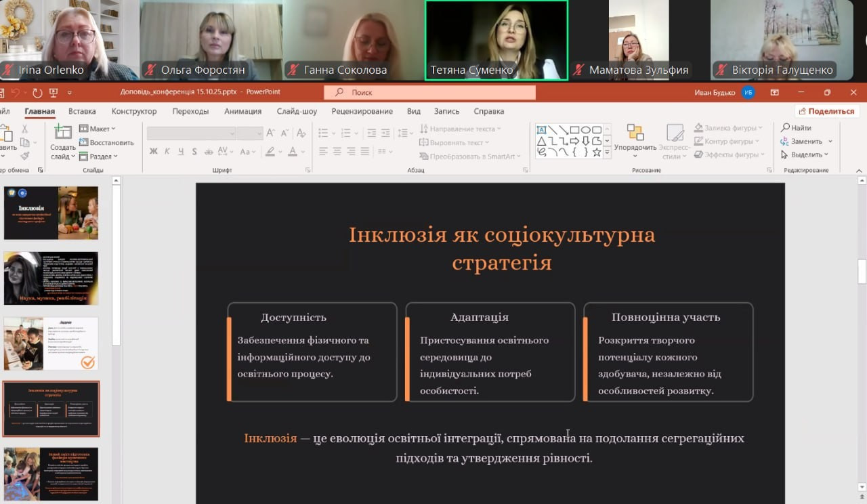The width and height of the screenshot is (867, 504).
Task: Click the Redo arrow in quick access toolbar
Action: click(x=37, y=92)
